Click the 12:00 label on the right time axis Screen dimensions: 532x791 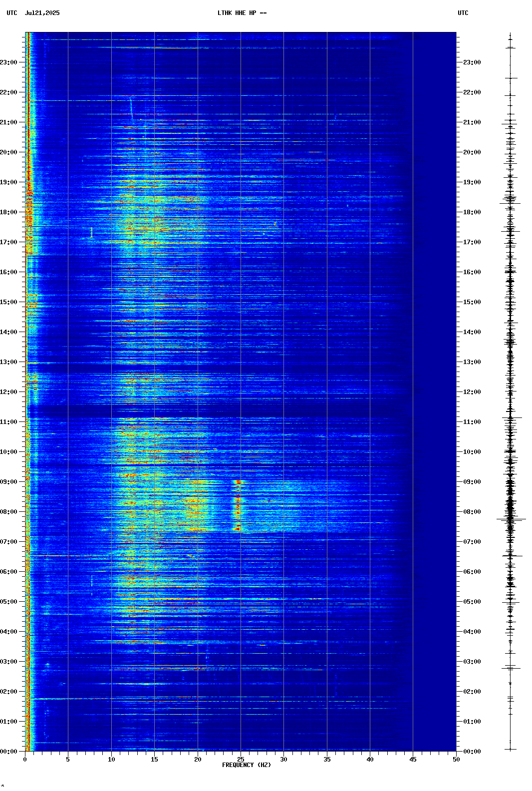click(x=472, y=392)
